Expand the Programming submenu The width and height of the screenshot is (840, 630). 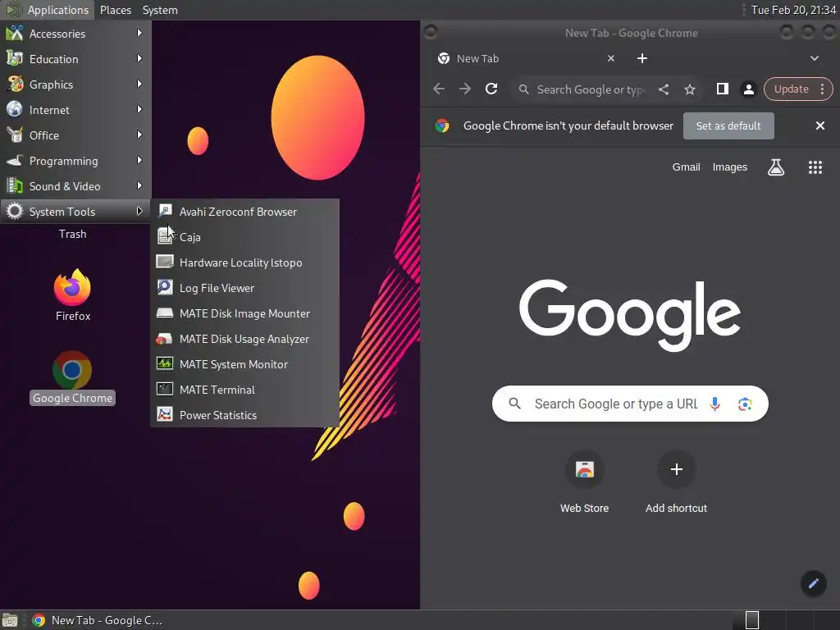(x=75, y=161)
